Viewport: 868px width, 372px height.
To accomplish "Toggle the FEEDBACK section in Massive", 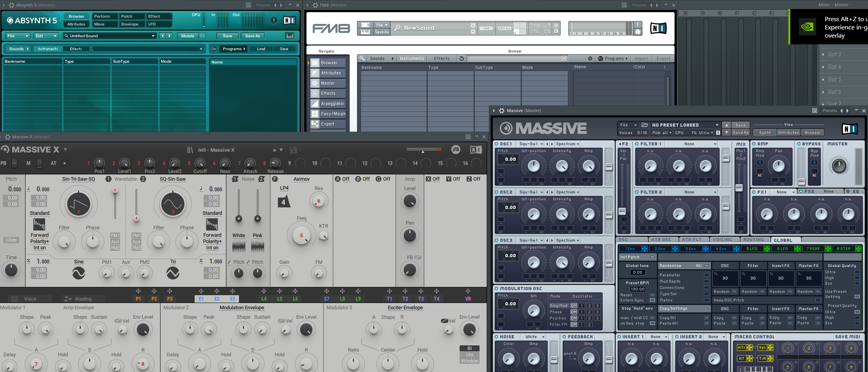I will [x=564, y=337].
